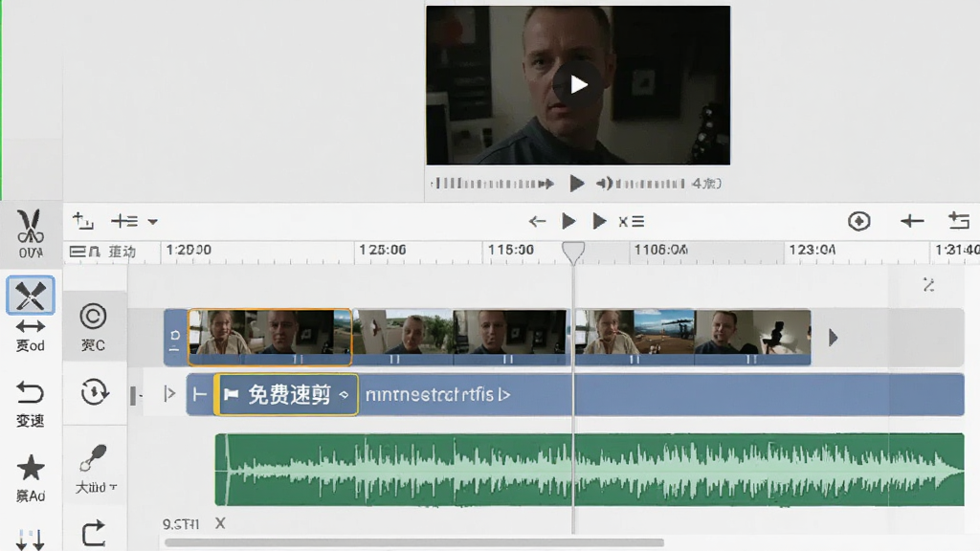Adjust the preview progress bar

[x=493, y=183]
